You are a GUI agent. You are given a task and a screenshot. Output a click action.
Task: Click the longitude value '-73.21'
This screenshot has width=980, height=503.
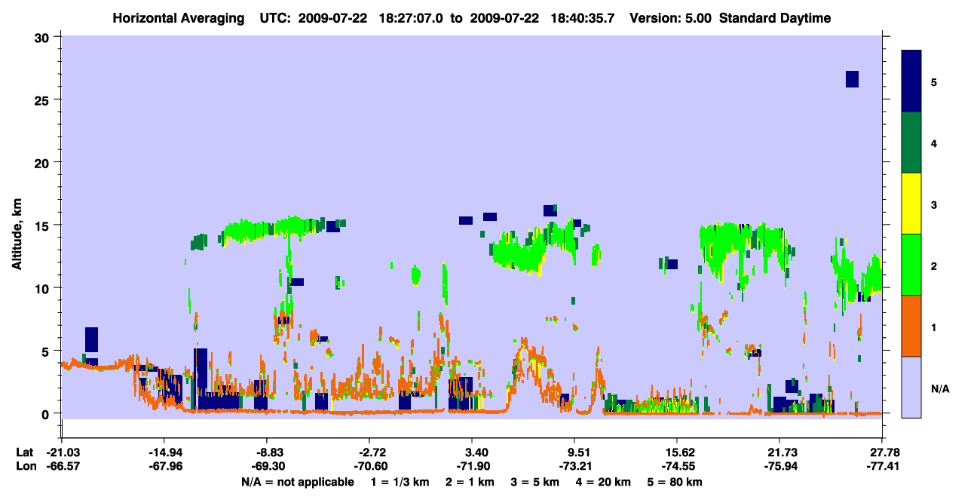[574, 467]
